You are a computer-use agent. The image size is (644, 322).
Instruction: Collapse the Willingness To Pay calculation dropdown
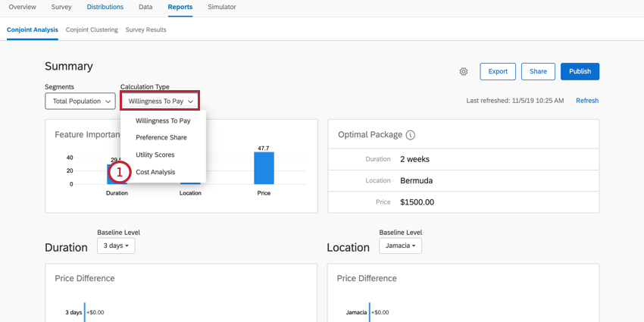161,101
